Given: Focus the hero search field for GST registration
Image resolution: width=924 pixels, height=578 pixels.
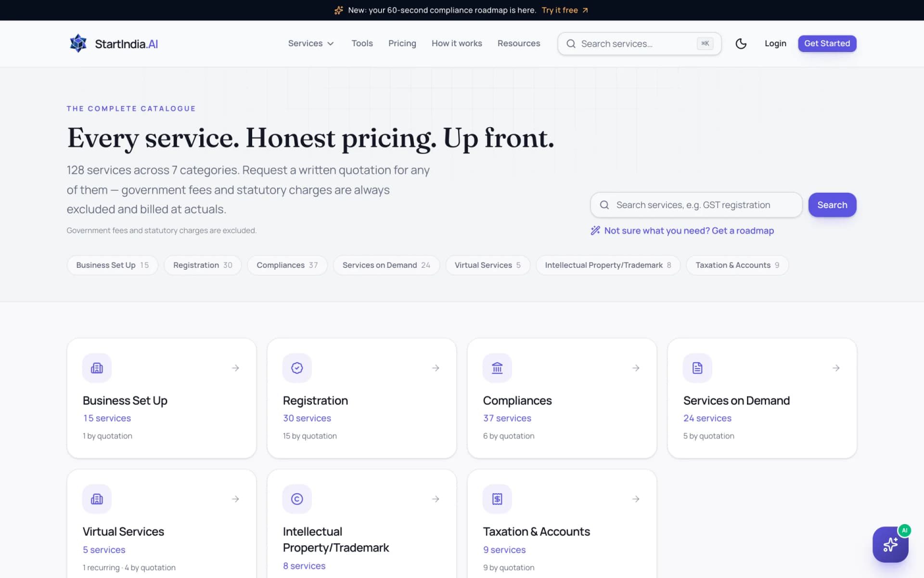Looking at the screenshot, I should pos(696,205).
